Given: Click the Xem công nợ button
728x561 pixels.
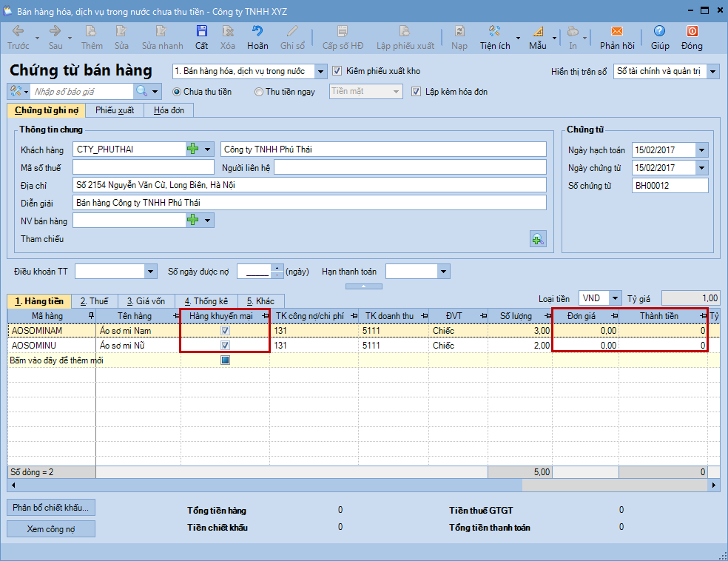Looking at the screenshot, I should (51, 529).
